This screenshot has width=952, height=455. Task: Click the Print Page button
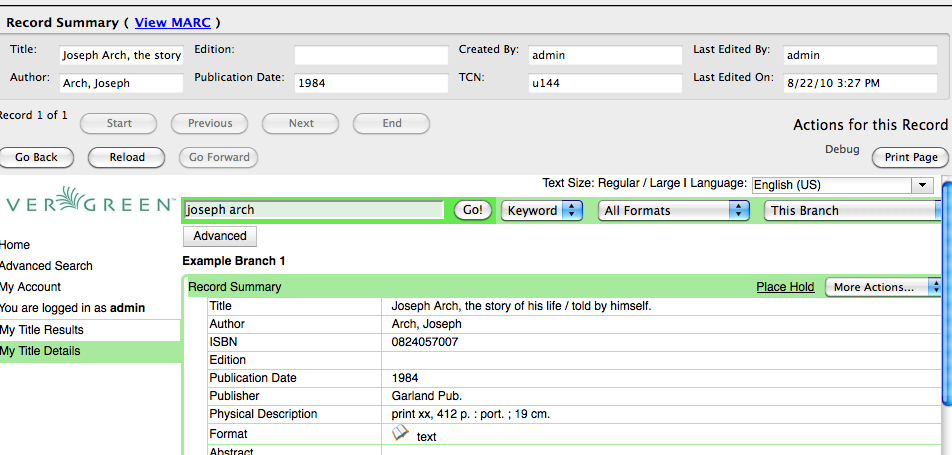click(x=910, y=157)
